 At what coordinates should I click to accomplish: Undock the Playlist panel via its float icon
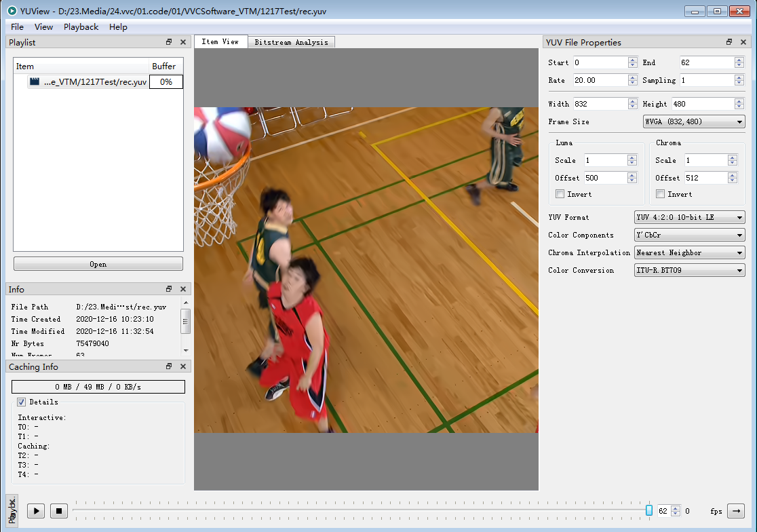168,42
